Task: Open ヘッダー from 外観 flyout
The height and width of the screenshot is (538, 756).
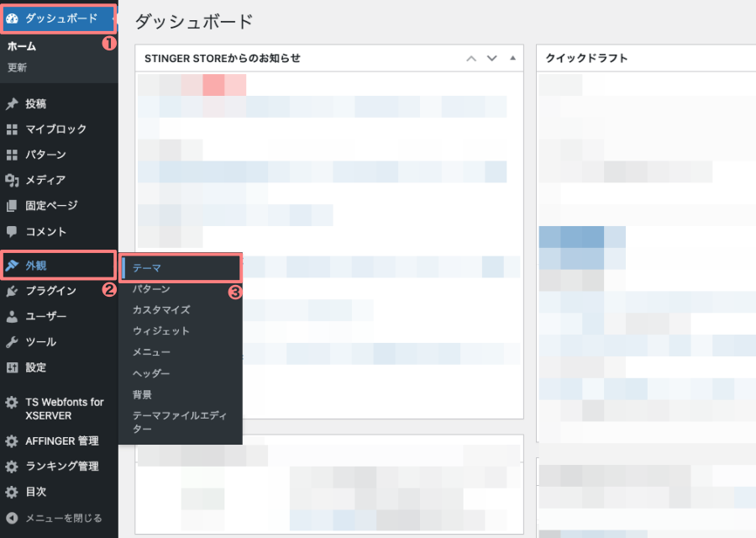Action: 151,373
